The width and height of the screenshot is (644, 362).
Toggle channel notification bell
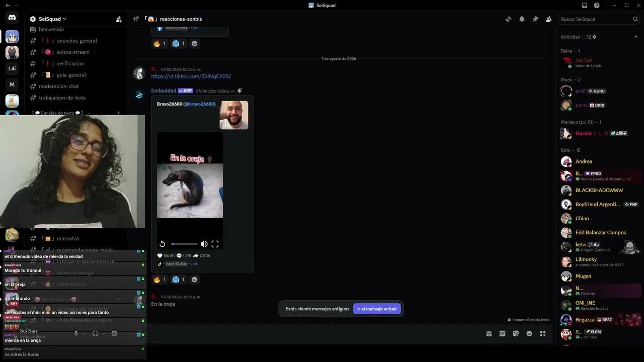(x=522, y=19)
